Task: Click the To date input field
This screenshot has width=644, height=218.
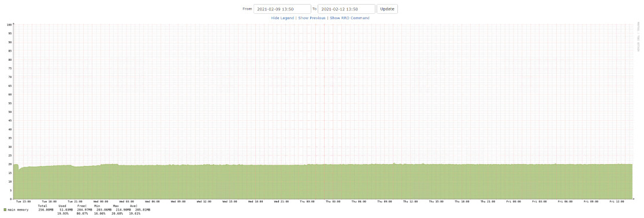Action: point(346,9)
